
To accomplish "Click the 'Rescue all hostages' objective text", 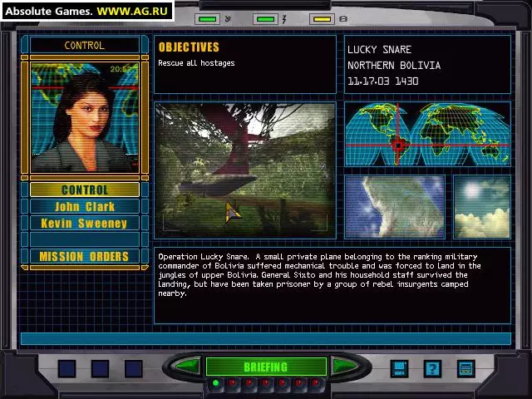I will [196, 63].
